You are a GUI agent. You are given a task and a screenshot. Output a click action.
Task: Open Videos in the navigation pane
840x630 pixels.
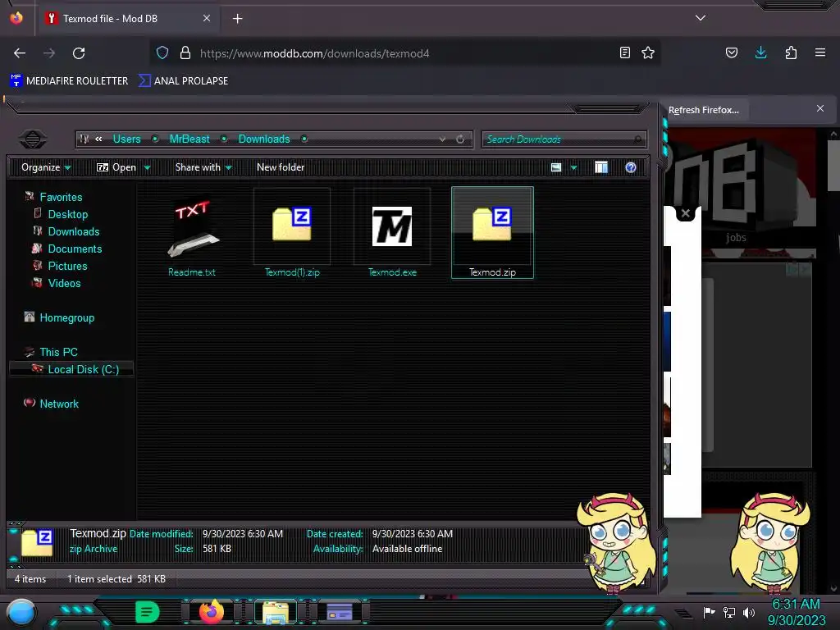point(64,283)
